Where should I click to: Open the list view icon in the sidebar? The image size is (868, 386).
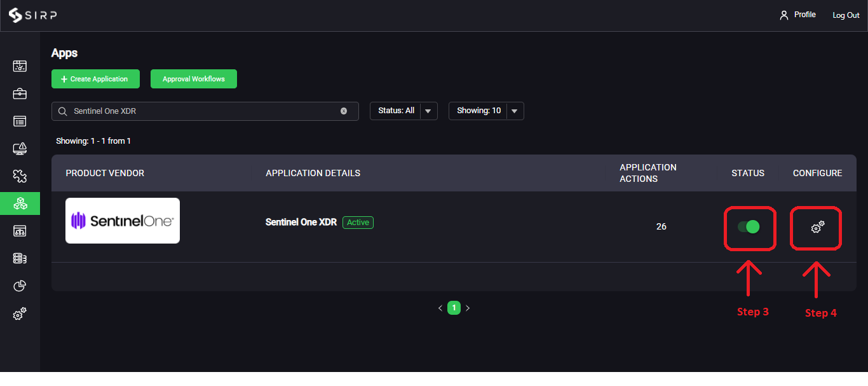(x=20, y=121)
